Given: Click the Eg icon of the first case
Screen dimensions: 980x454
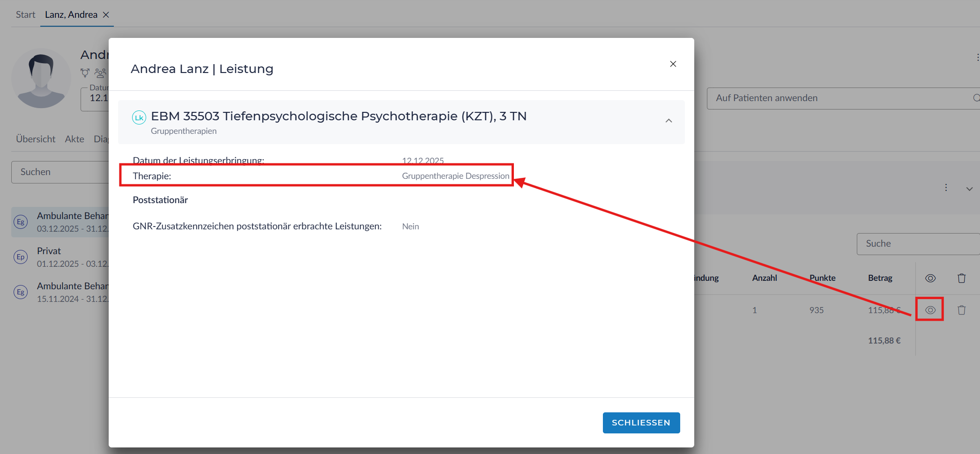Looking at the screenshot, I should (x=21, y=222).
